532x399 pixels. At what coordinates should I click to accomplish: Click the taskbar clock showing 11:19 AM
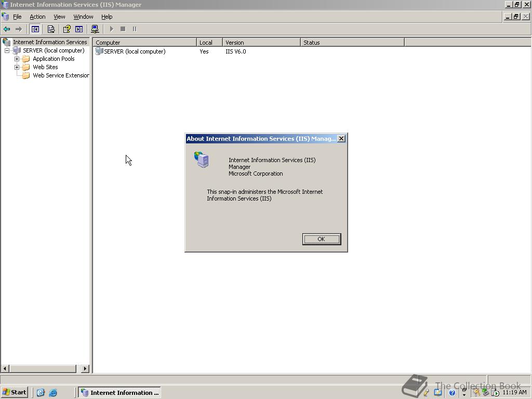coord(514,393)
